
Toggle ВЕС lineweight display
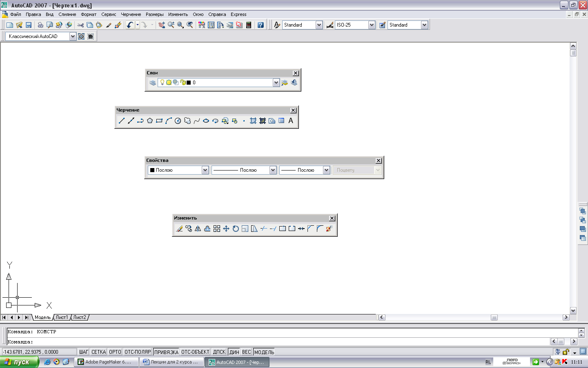pos(247,352)
